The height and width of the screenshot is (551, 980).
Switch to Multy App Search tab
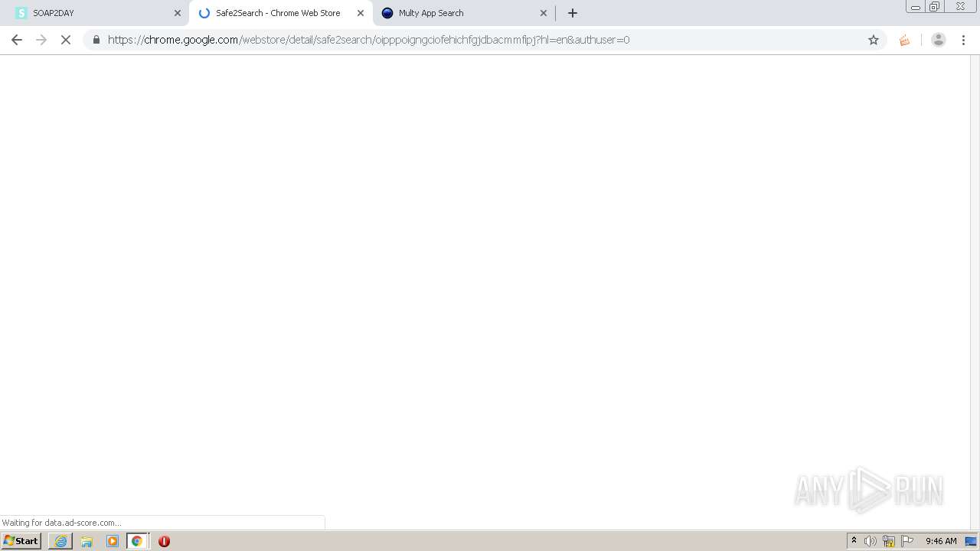pyautogui.click(x=464, y=13)
